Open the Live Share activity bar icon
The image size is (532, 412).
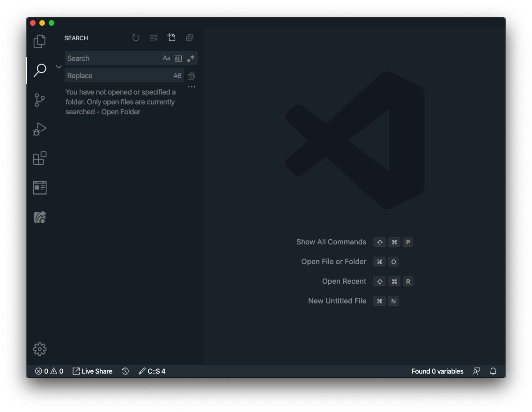[40, 217]
